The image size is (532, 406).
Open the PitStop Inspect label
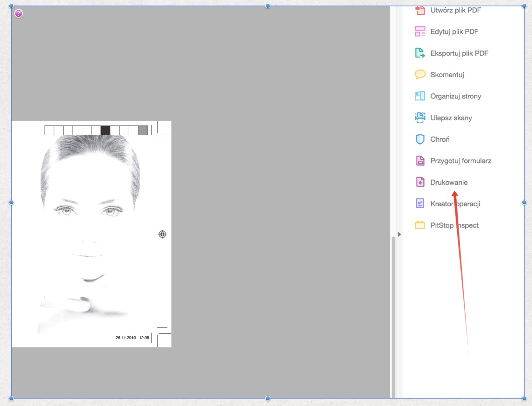pos(454,225)
